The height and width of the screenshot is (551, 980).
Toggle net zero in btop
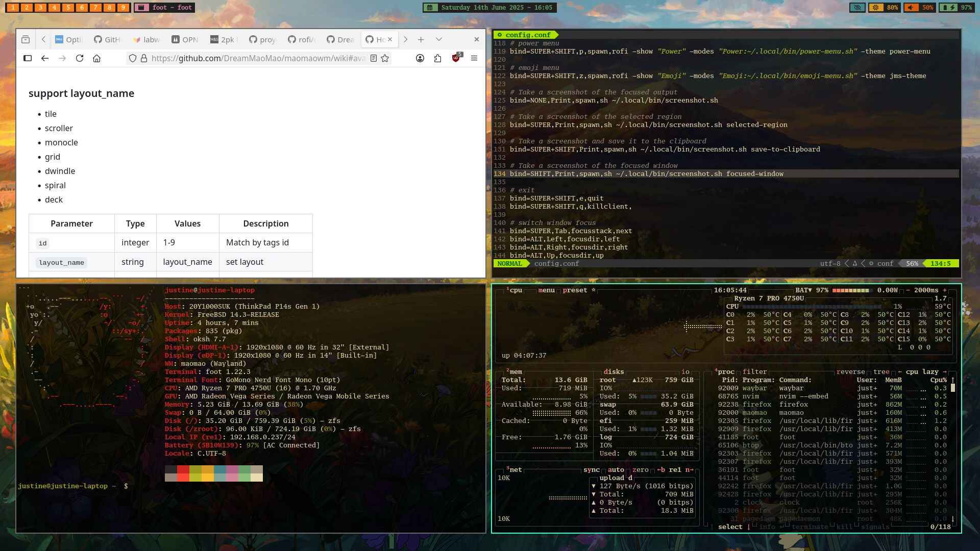[640, 470]
